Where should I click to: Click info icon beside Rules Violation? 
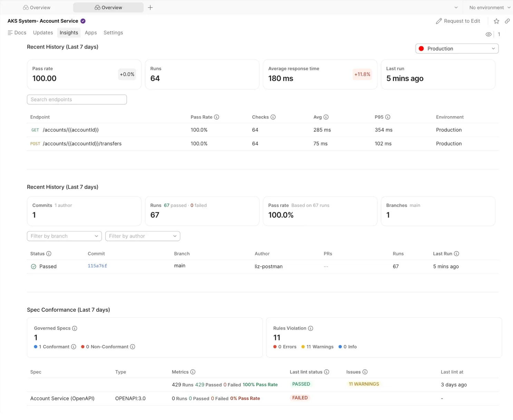point(310,328)
